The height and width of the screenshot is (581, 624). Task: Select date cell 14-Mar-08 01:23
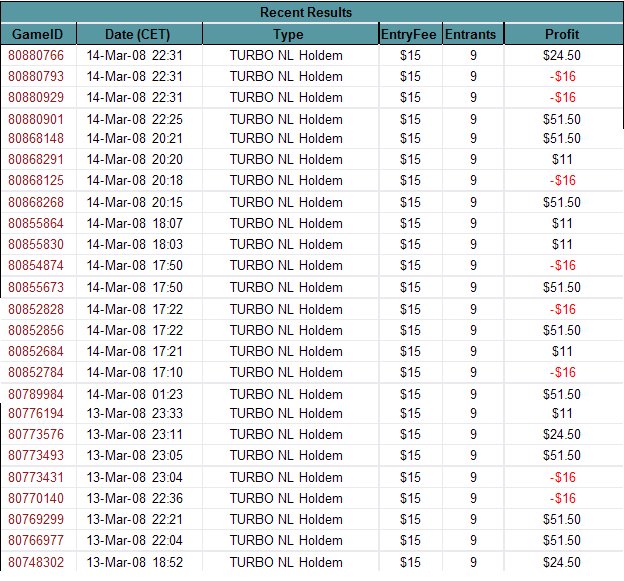[x=135, y=395]
